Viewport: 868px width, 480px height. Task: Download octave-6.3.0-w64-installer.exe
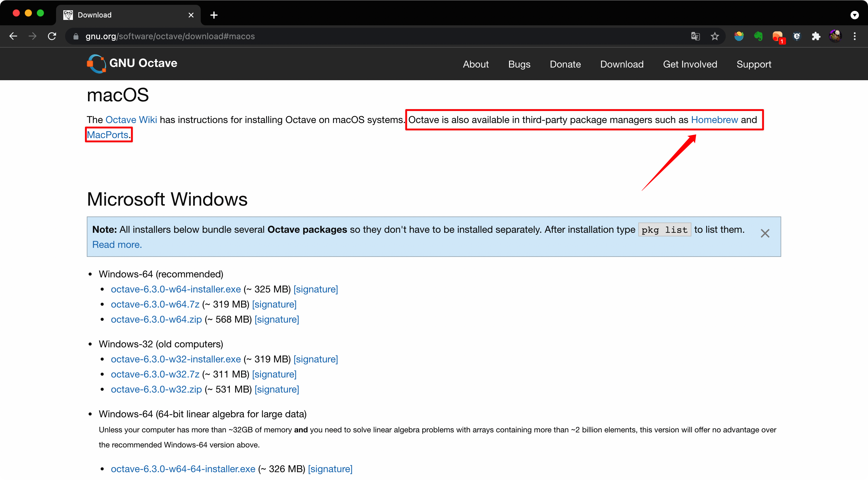coord(175,289)
